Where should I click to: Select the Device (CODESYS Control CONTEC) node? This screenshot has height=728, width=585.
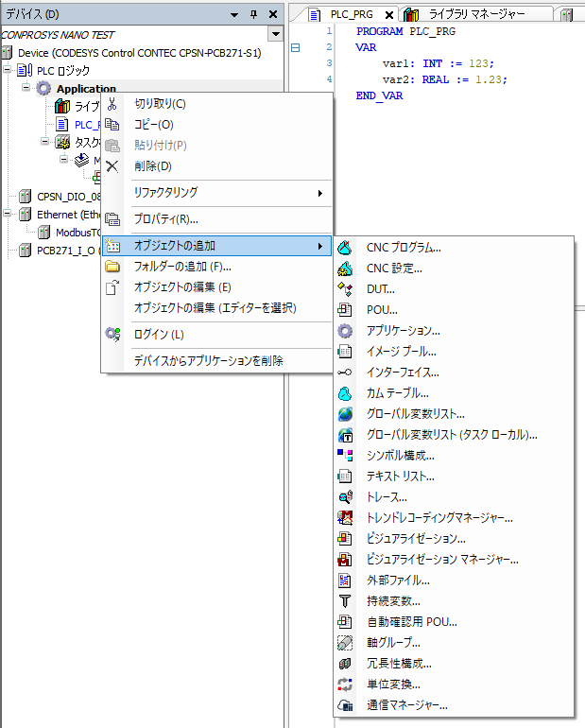[x=139, y=53]
